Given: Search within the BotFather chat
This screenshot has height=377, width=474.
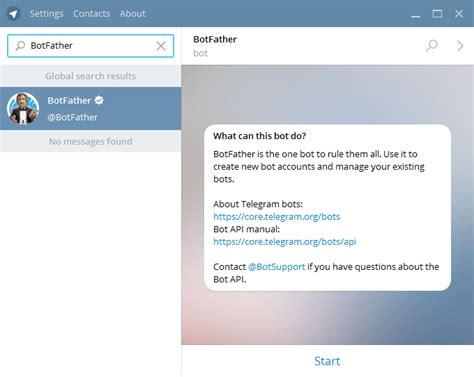Looking at the screenshot, I should click(432, 46).
